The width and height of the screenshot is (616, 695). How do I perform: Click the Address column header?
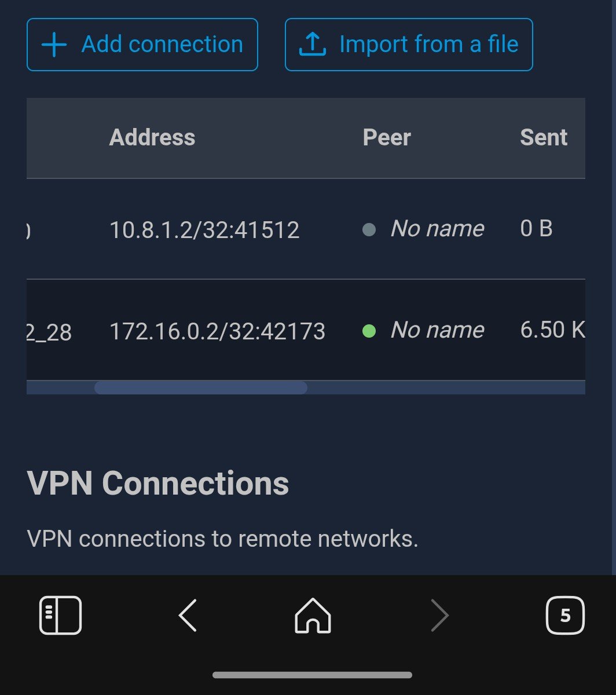coord(152,138)
